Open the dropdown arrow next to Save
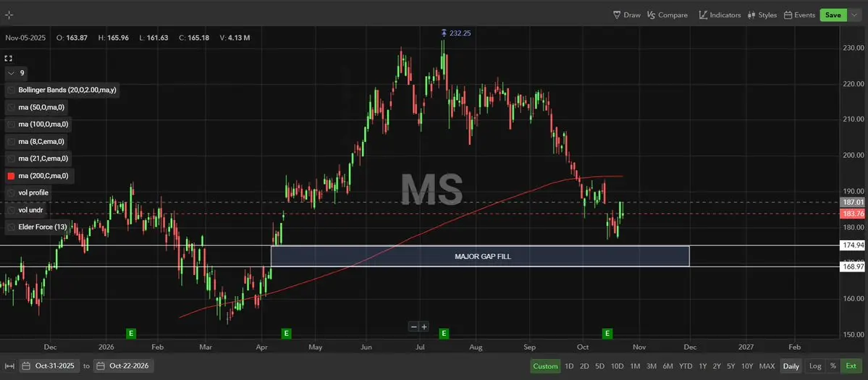The height and width of the screenshot is (380, 868). (x=853, y=15)
